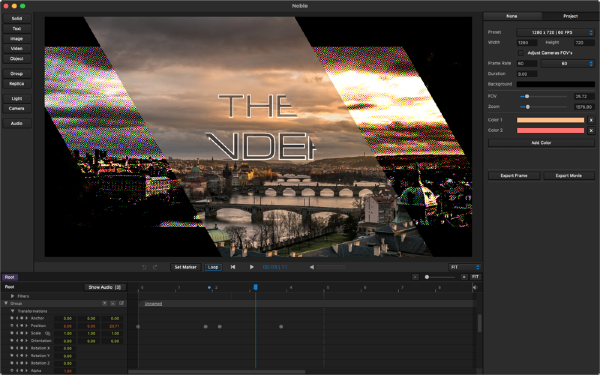This screenshot has height=375, width=600.
Task: Click the undo arrow icon
Action: coord(144,267)
